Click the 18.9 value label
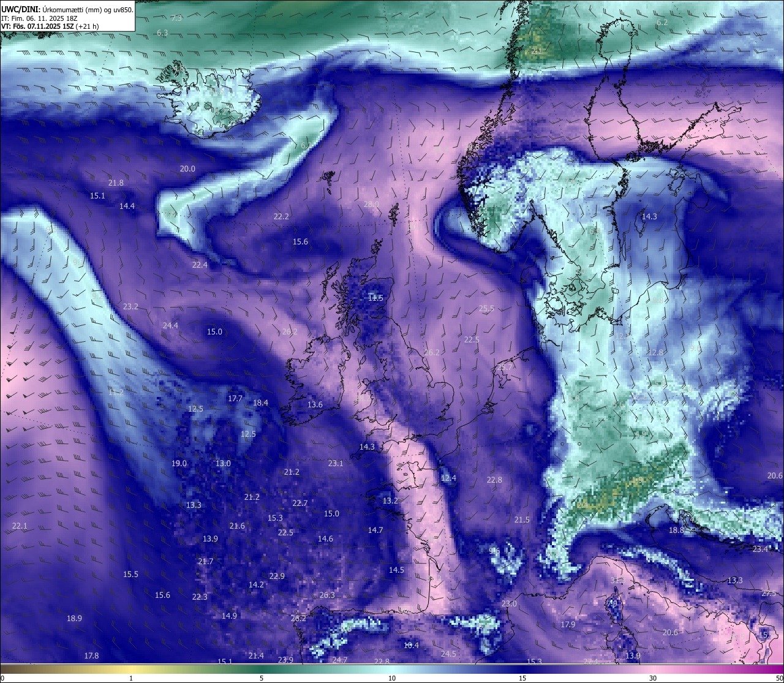Screen dimensions: 784x683 (74, 618)
